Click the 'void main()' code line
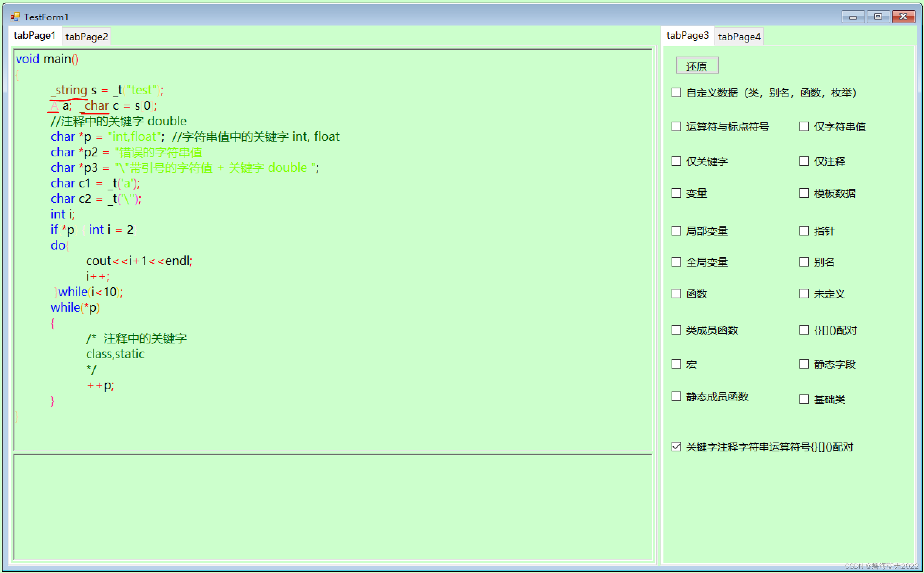The image size is (924, 573). pyautogui.click(x=47, y=59)
